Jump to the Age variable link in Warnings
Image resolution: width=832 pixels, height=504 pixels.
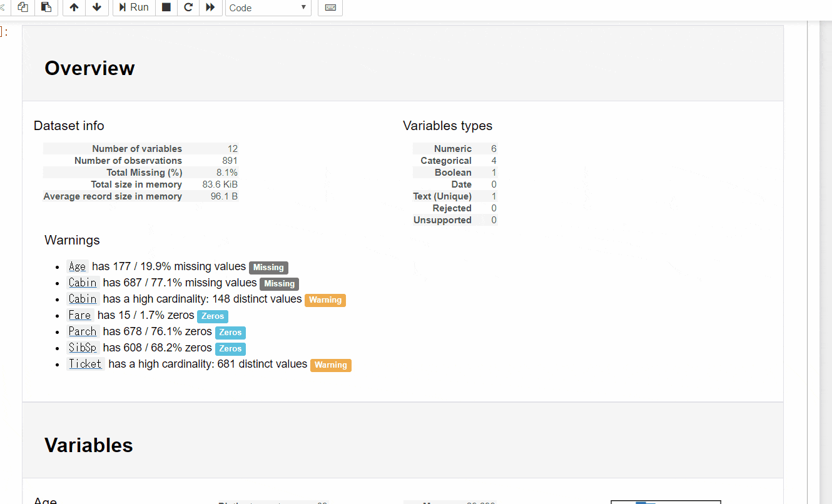pyautogui.click(x=78, y=266)
